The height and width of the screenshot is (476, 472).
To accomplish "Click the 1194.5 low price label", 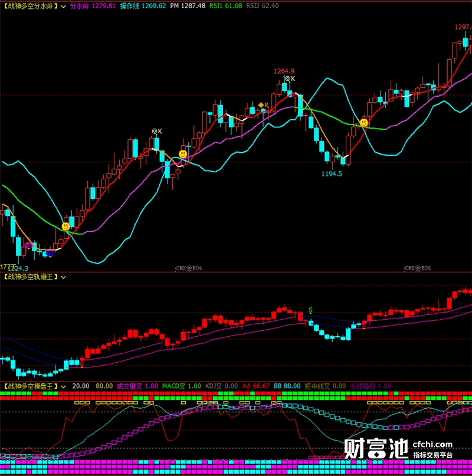I will (332, 174).
